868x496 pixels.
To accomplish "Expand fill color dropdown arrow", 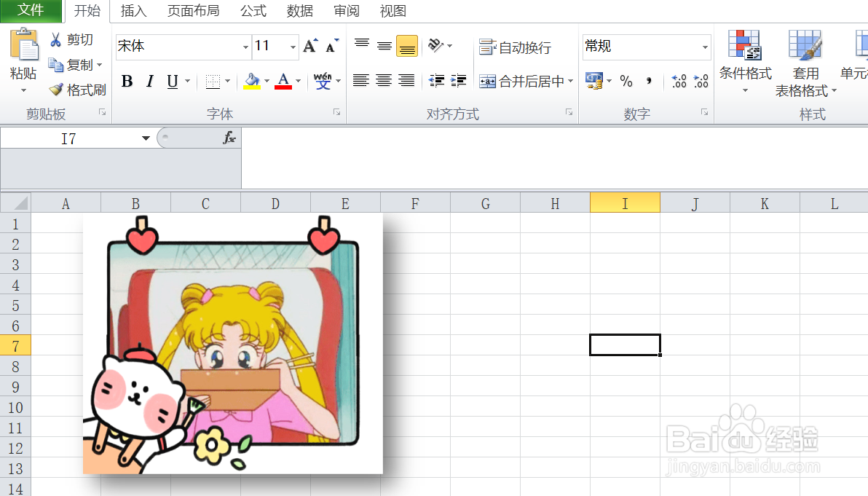I will (x=267, y=82).
